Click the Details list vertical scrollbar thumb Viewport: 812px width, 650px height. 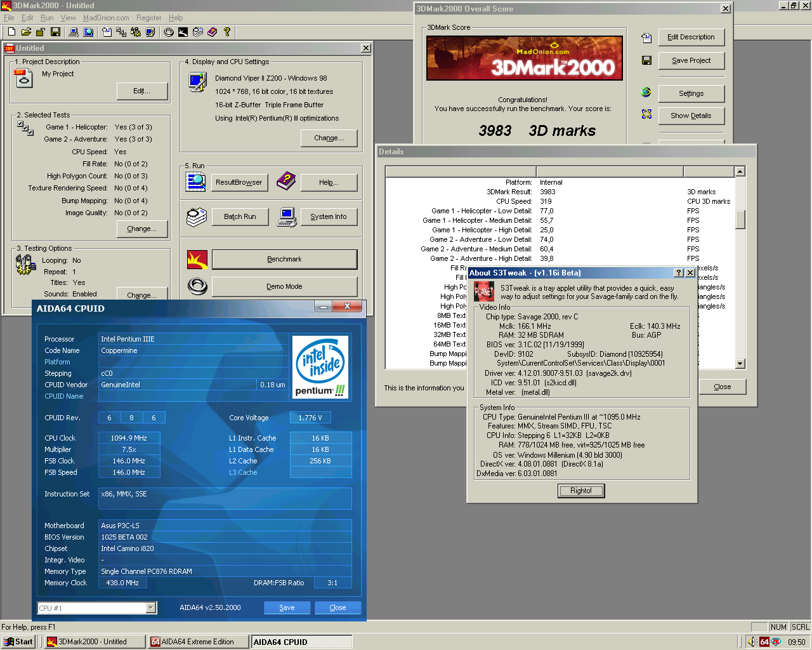[x=740, y=219]
